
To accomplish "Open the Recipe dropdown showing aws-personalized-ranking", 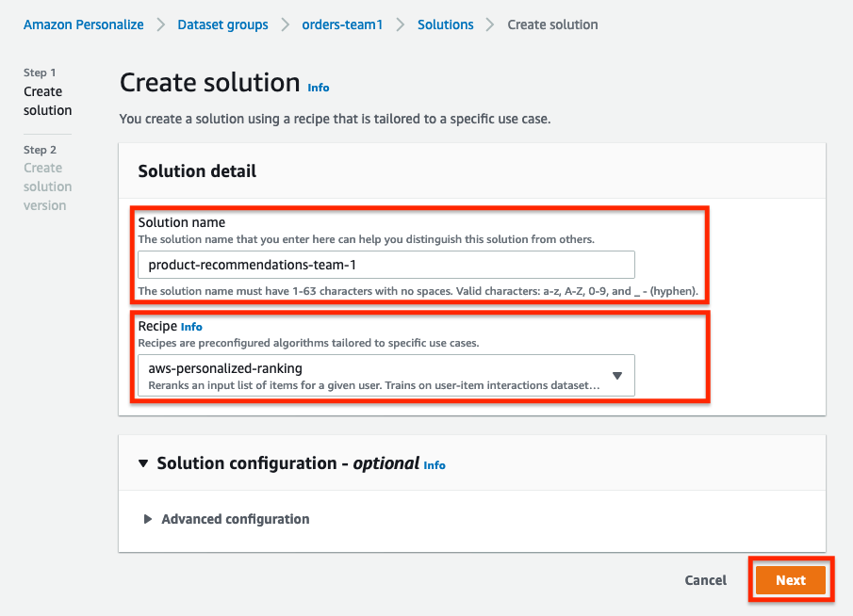I will (x=386, y=376).
